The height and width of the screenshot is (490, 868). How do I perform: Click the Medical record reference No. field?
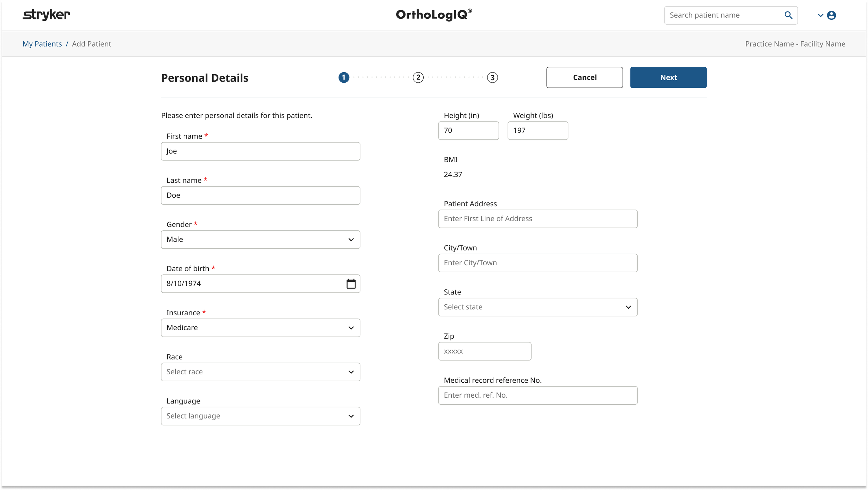[x=537, y=395]
